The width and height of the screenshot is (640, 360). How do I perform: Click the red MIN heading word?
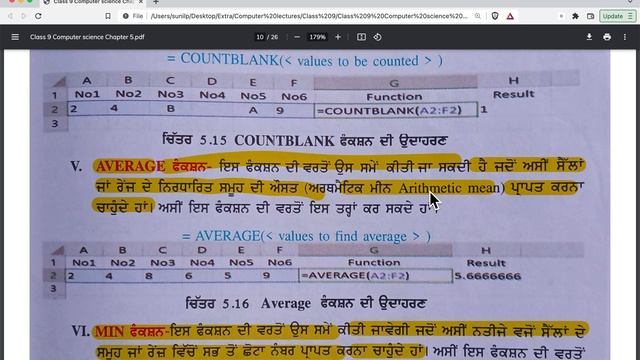tap(109, 331)
